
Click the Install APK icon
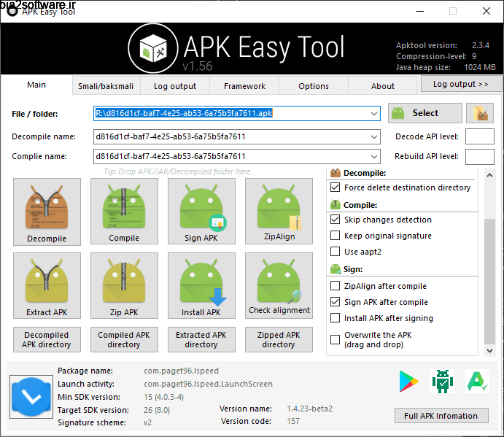click(x=201, y=285)
